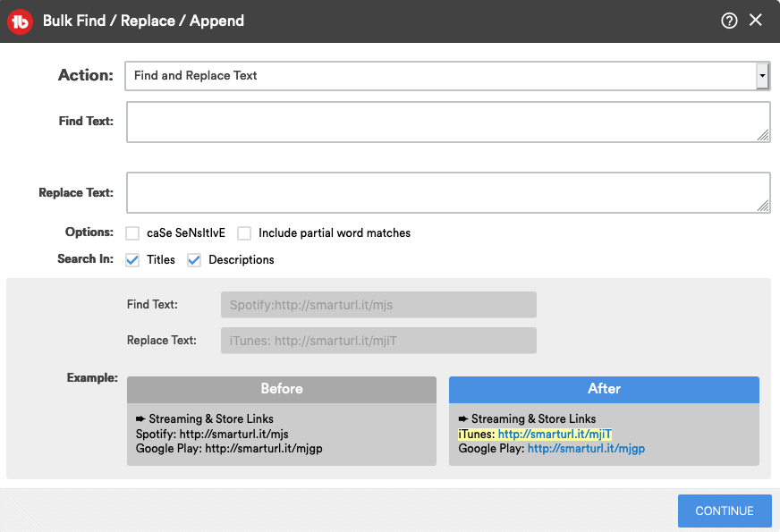The height and width of the screenshot is (532, 780).
Task: Enable Include partial word matches option
Action: [x=243, y=233]
